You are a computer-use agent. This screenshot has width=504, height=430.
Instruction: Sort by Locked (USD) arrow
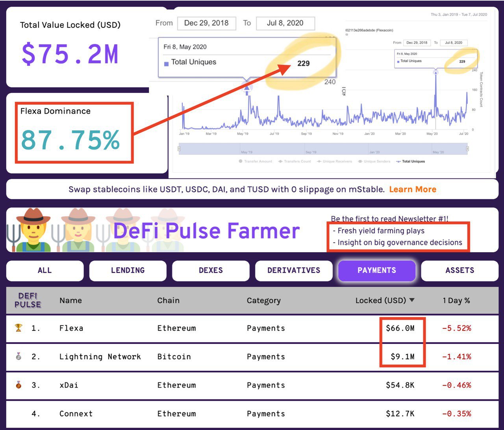click(x=412, y=300)
